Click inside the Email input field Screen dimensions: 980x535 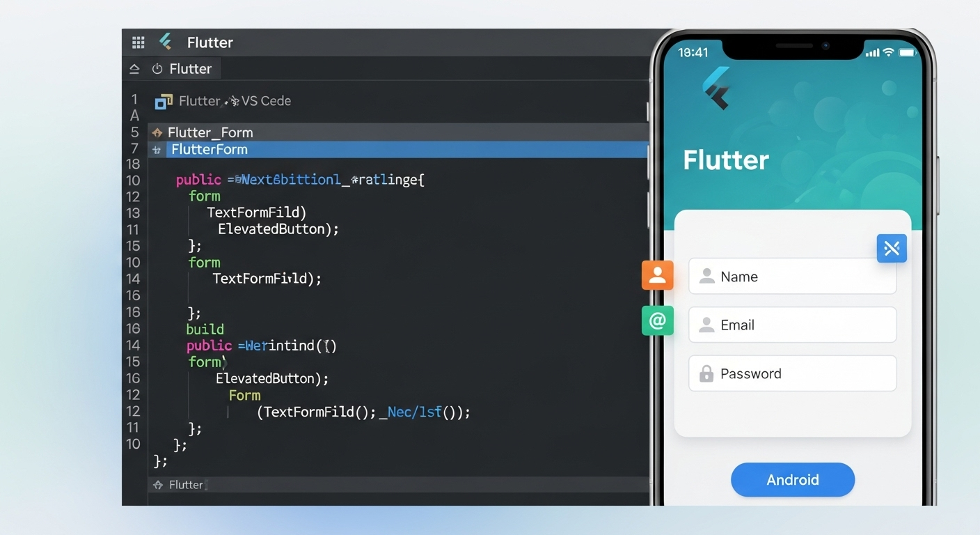[793, 325]
